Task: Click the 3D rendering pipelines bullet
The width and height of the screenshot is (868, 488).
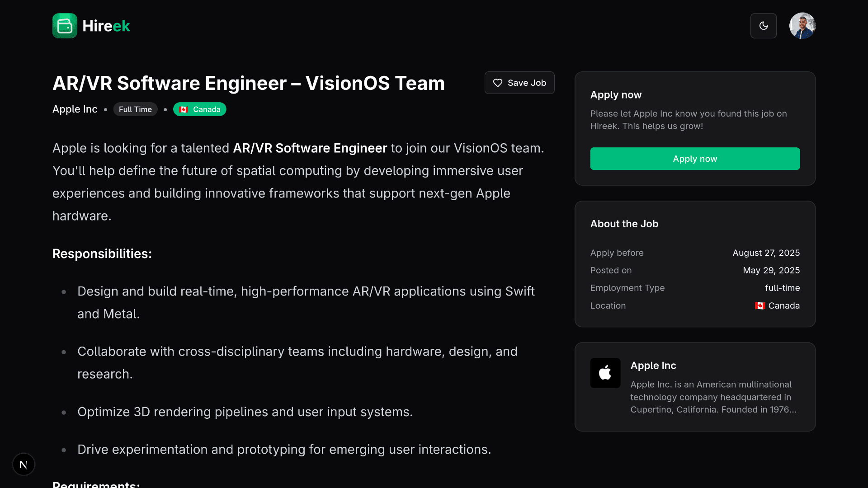Action: (245, 412)
